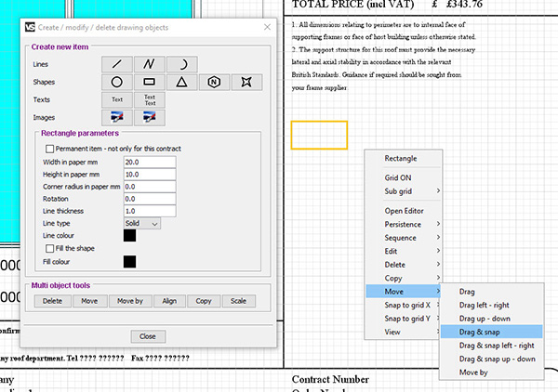The height and width of the screenshot is (392, 558).
Task: Click the multi object Delete button
Action: point(52,301)
